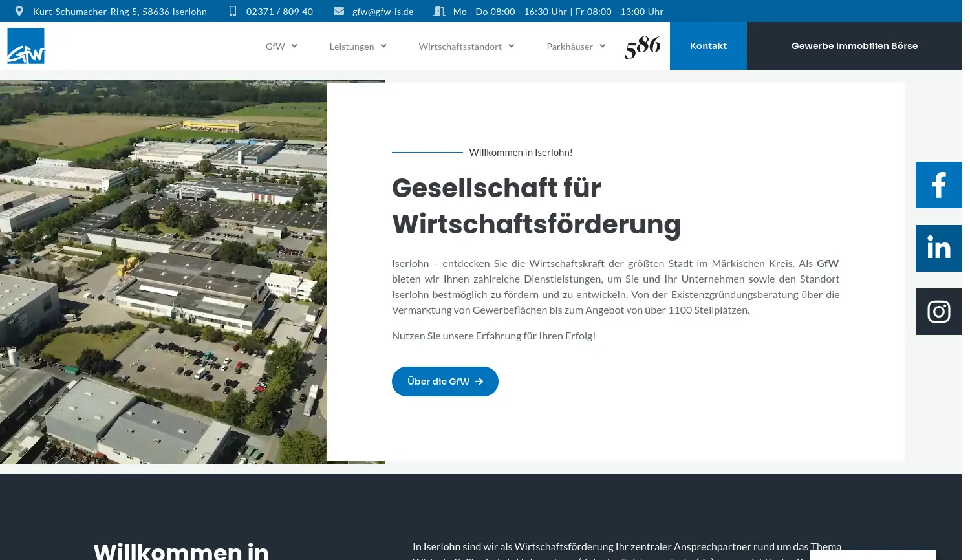This screenshot has height=560, width=970.
Task: Open LinkedIn via the right-side social icon
Action: (x=938, y=248)
